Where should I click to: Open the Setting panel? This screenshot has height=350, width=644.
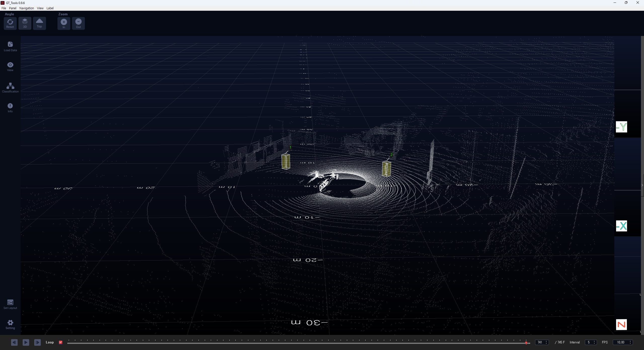(10, 324)
